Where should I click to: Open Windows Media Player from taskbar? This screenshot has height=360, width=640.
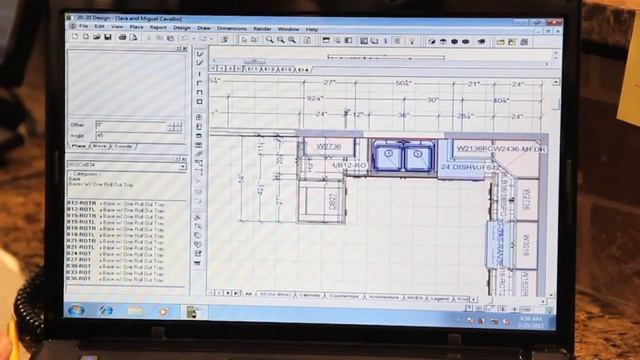tap(163, 312)
